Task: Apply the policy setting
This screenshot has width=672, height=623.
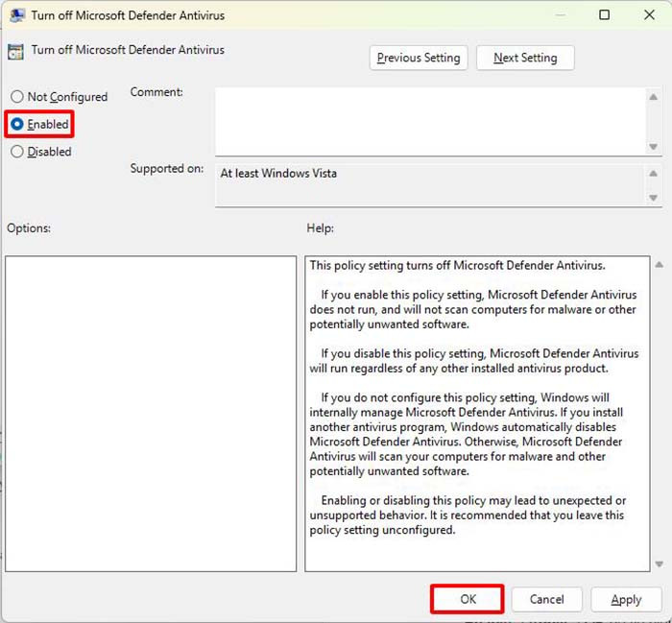Action: (x=626, y=599)
